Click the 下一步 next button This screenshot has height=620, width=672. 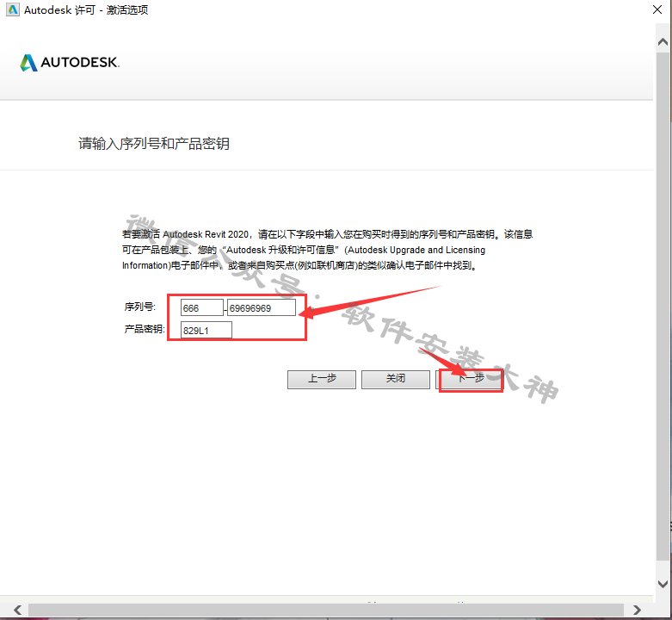click(x=470, y=380)
